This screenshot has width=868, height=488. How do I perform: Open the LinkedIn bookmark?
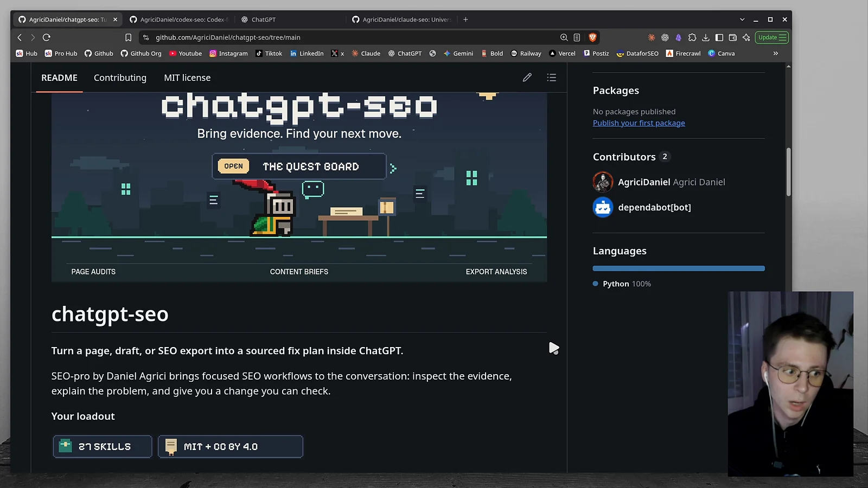tap(307, 54)
